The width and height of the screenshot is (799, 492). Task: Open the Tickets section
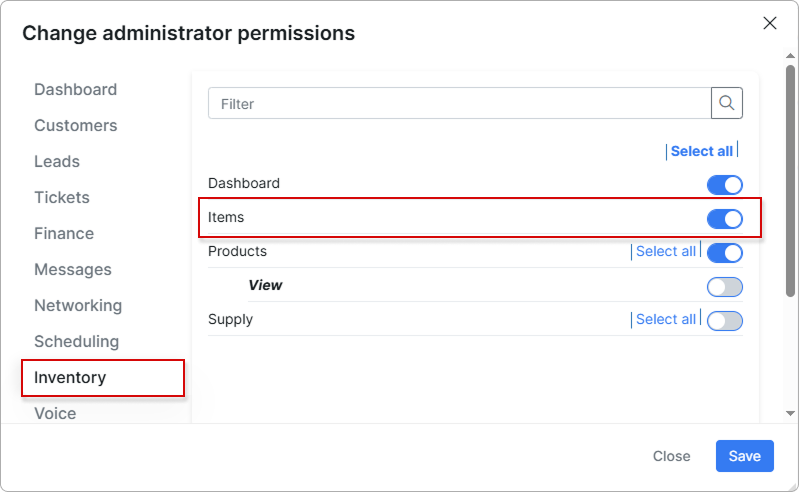(x=62, y=197)
